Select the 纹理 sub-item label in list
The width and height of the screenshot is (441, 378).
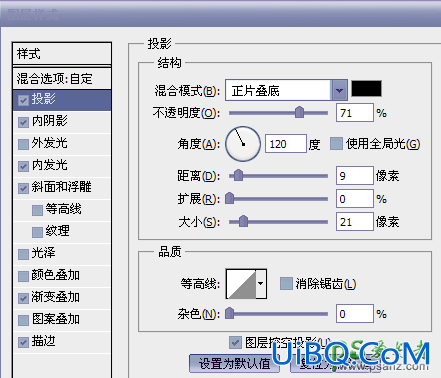(x=58, y=231)
